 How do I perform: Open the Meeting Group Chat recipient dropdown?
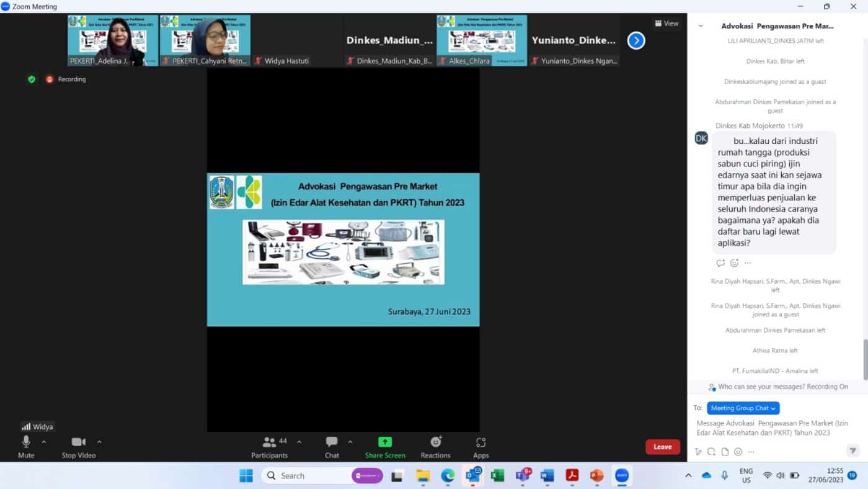click(743, 408)
